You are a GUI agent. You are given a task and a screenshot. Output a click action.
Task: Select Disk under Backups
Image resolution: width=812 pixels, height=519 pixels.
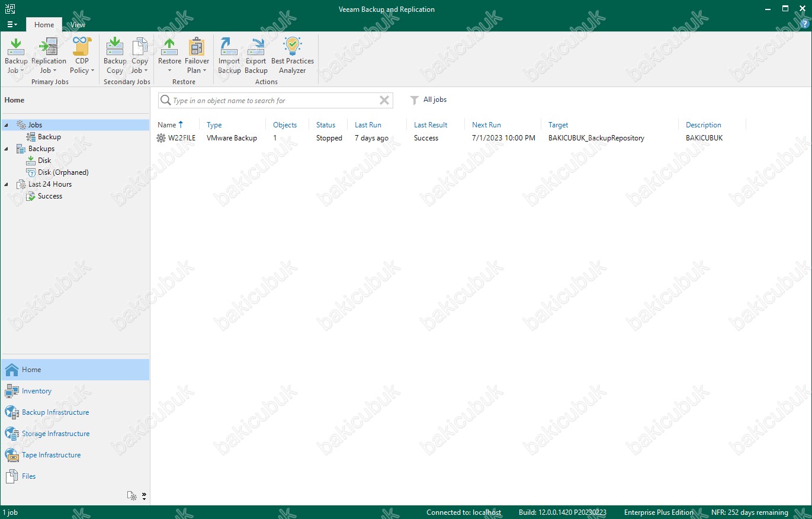(44, 161)
